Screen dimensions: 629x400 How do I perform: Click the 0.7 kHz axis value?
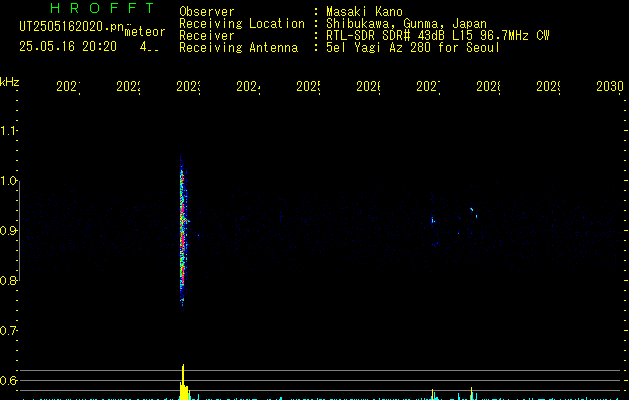[x=8, y=331]
